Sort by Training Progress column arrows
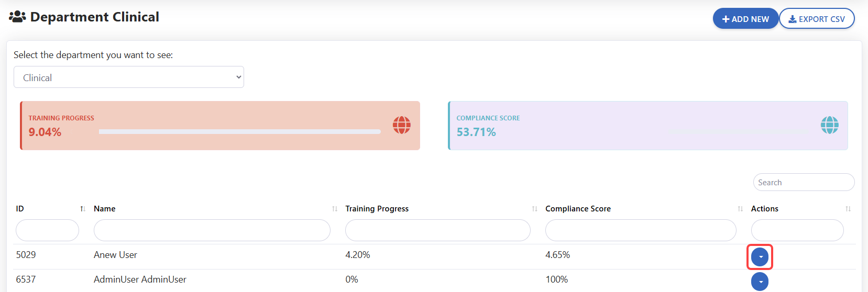 tap(534, 209)
